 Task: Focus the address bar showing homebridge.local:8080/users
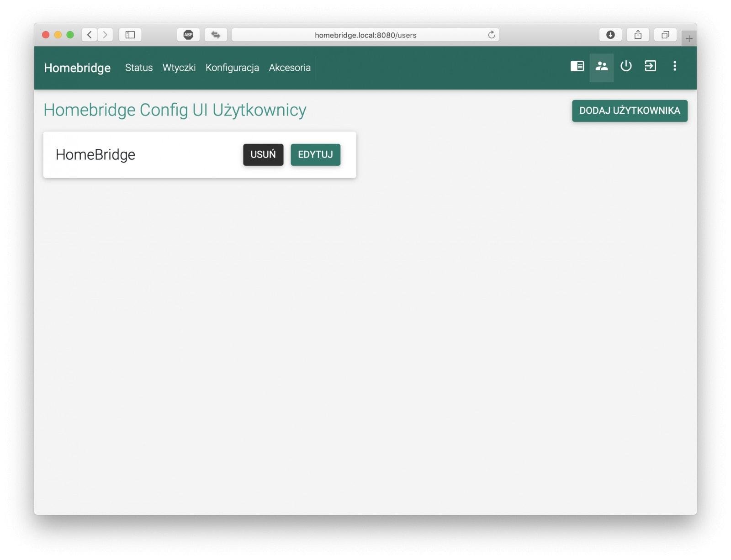365,35
